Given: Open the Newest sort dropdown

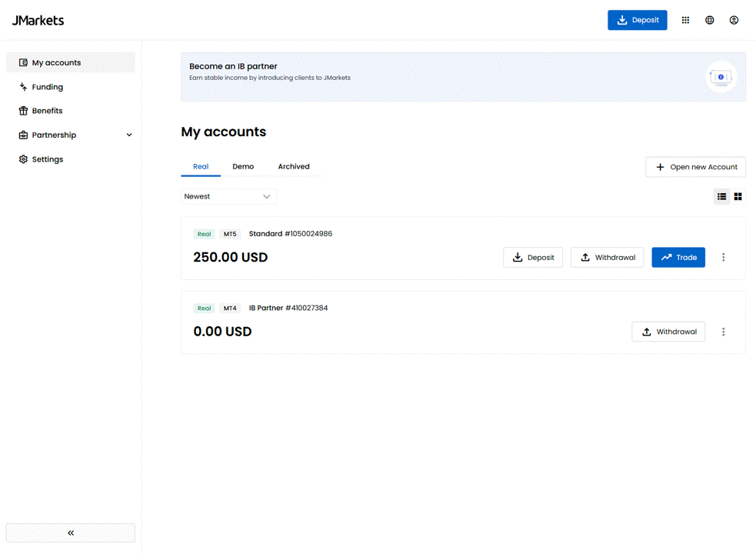Looking at the screenshot, I should 228,196.
